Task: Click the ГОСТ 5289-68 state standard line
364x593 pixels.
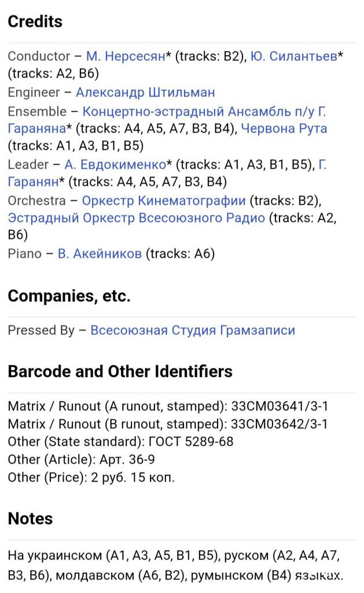Action: [120, 442]
